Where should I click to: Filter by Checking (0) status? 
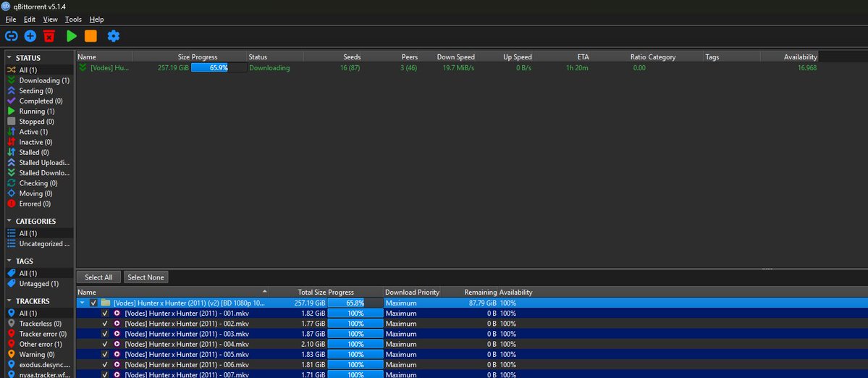tap(38, 183)
